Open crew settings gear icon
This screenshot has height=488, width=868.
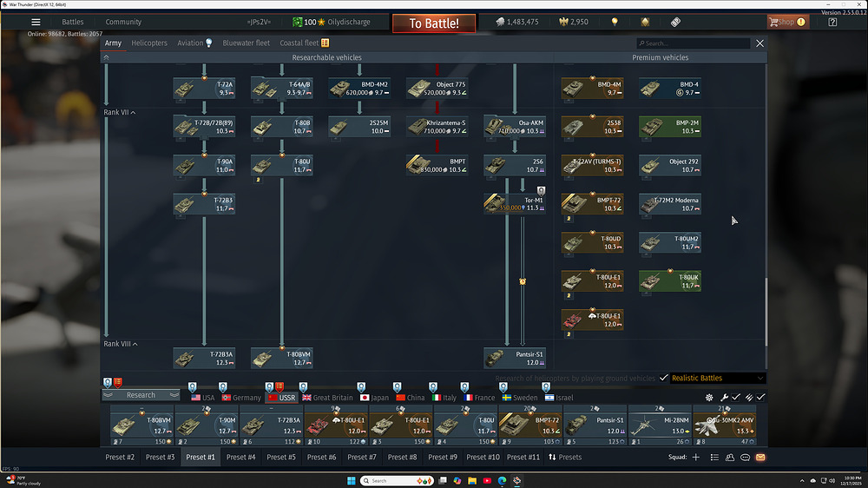pyautogui.click(x=710, y=397)
